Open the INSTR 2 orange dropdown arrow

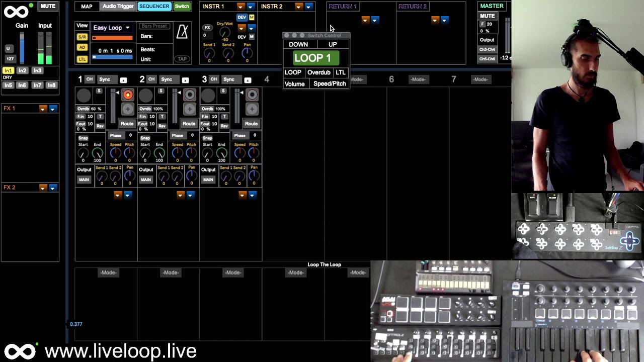299,7
